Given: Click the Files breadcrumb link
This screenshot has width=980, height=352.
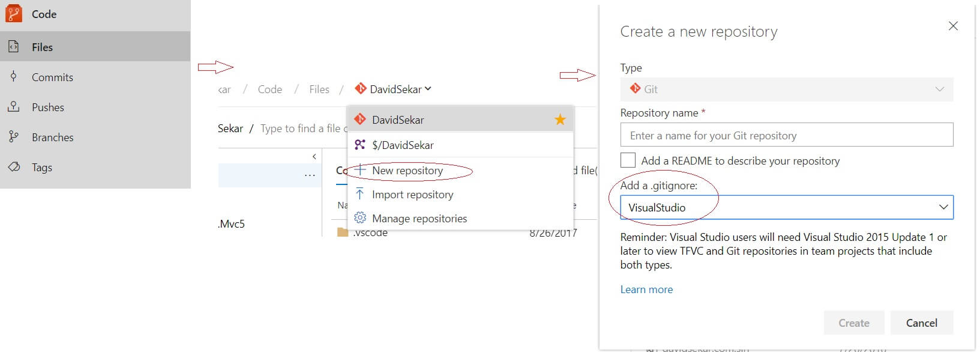Looking at the screenshot, I should (x=319, y=90).
